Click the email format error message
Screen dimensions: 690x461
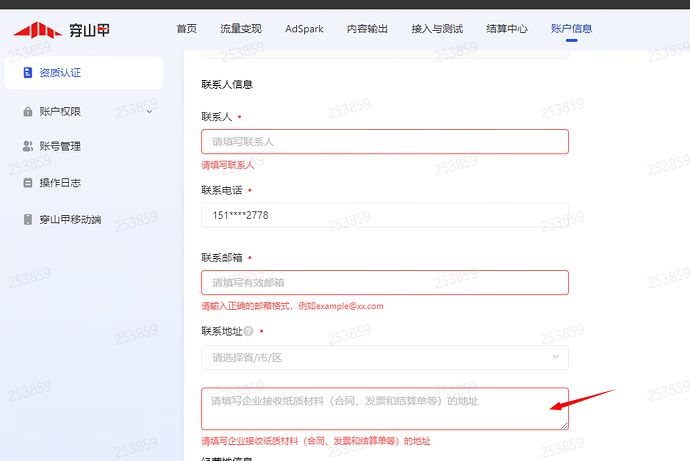(292, 306)
